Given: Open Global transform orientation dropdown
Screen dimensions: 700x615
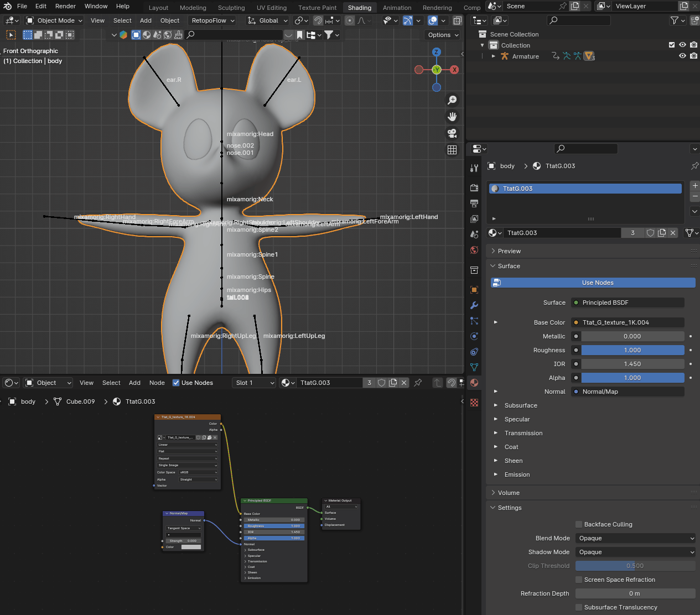Looking at the screenshot, I should tap(268, 20).
